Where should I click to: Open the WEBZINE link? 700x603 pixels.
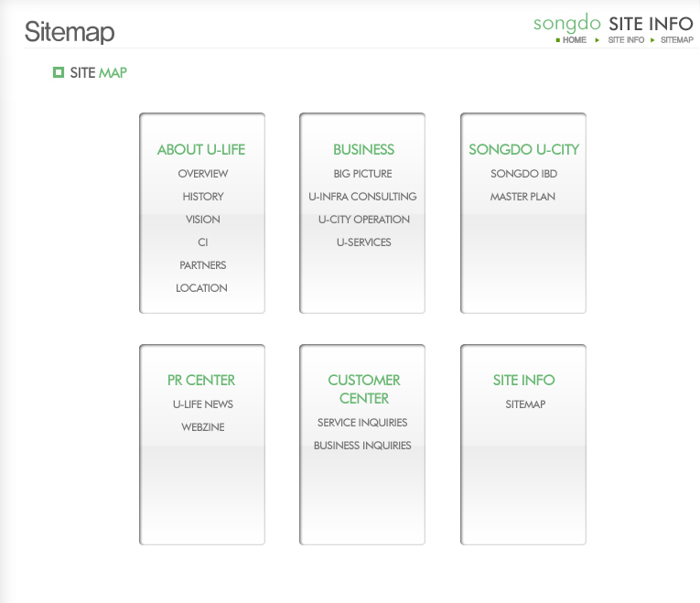[202, 427]
